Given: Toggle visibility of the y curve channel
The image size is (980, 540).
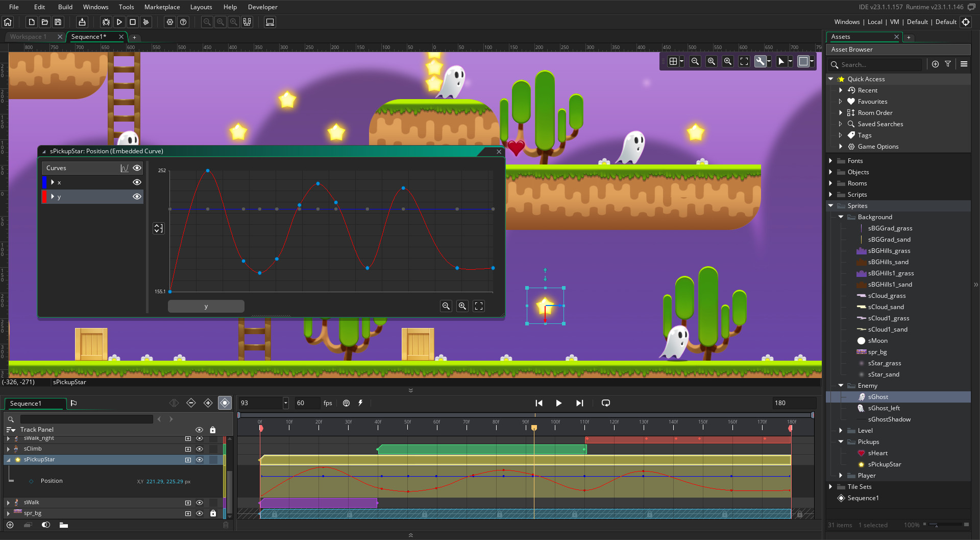Looking at the screenshot, I should 137,197.
